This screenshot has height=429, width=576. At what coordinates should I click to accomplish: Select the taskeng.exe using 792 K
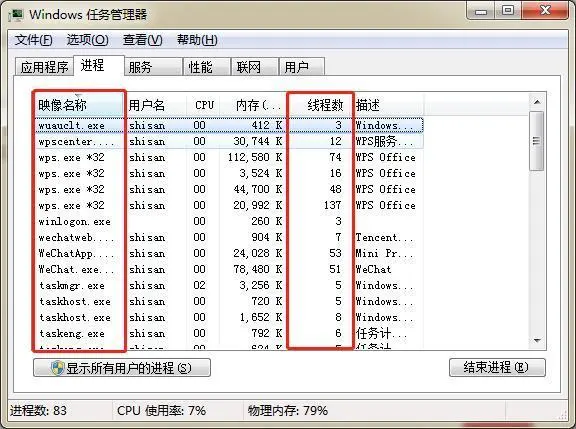click(x=229, y=334)
